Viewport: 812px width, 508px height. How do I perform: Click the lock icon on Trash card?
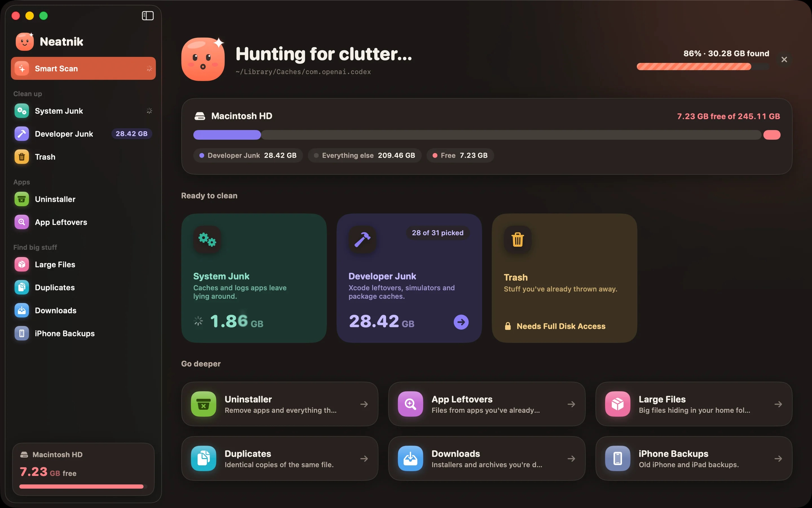508,326
